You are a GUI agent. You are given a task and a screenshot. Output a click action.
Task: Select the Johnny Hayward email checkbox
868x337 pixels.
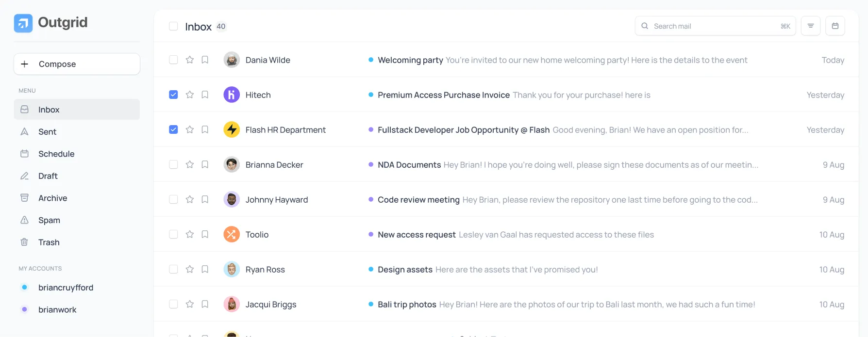click(x=173, y=199)
